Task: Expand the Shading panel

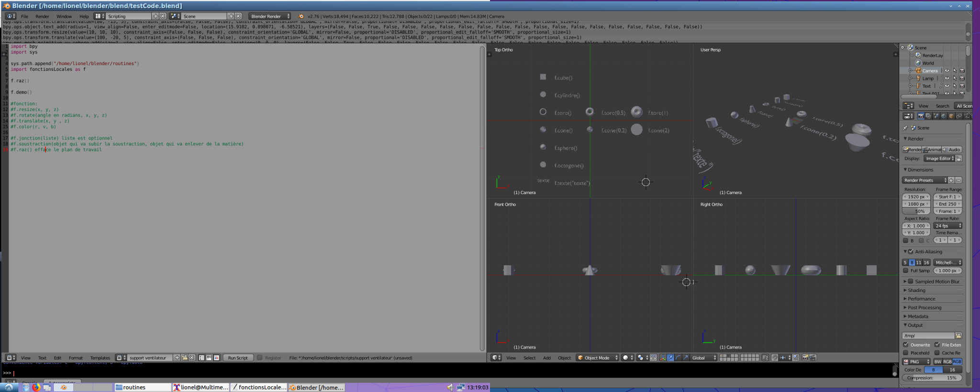Action: [916, 290]
